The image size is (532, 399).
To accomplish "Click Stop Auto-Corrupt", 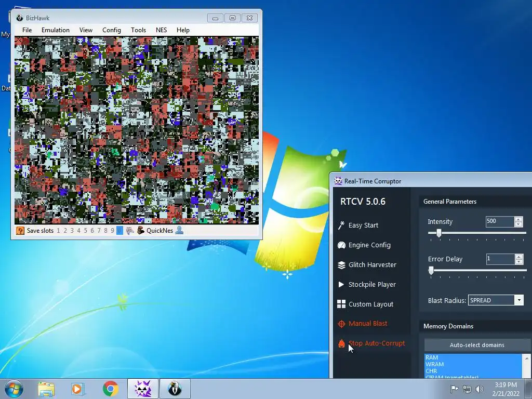I will [x=377, y=343].
